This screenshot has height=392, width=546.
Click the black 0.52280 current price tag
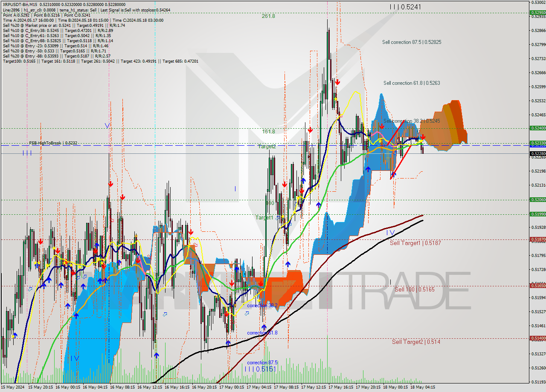point(537,153)
